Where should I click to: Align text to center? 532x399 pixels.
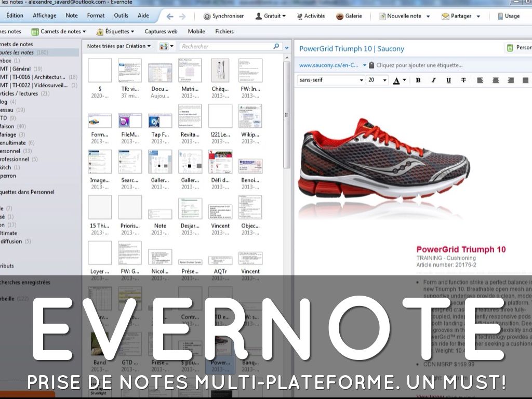click(496, 80)
